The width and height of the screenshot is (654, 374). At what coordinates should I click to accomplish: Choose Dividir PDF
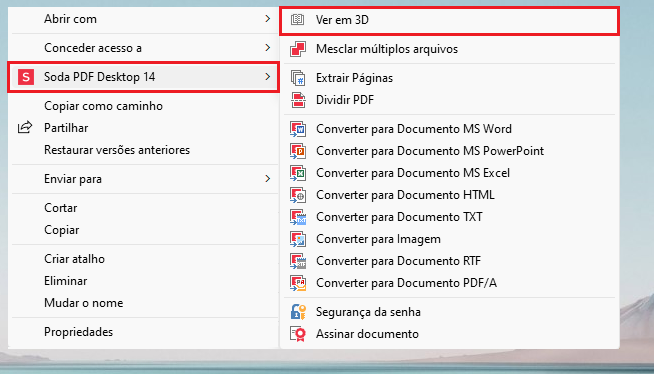(450, 100)
